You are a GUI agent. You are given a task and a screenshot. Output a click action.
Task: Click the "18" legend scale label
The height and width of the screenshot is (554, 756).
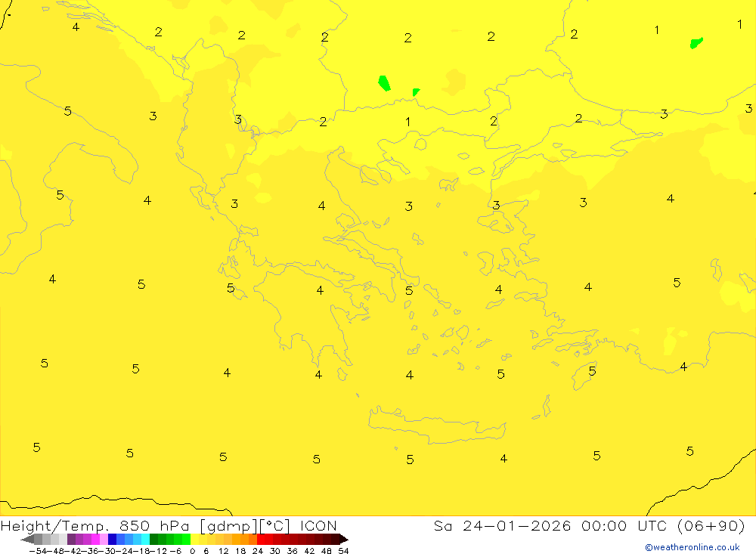[x=240, y=551]
